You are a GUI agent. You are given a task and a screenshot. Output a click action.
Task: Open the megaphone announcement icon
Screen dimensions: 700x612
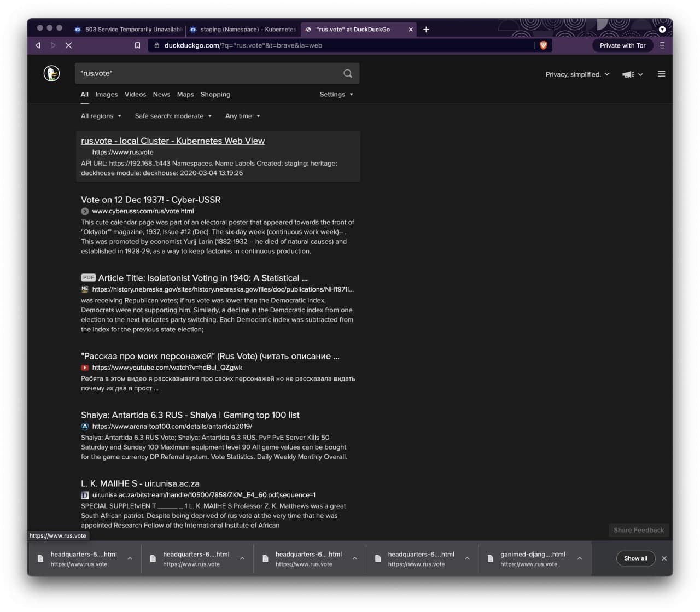pyautogui.click(x=628, y=74)
